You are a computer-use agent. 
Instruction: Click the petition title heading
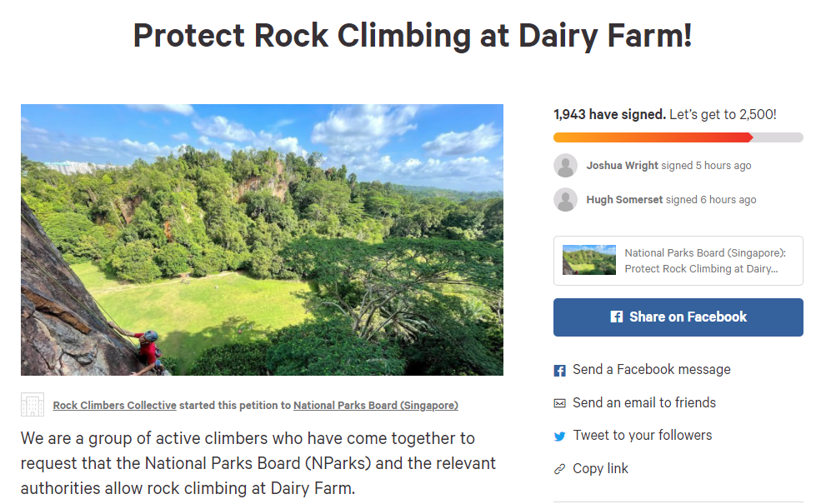click(413, 36)
